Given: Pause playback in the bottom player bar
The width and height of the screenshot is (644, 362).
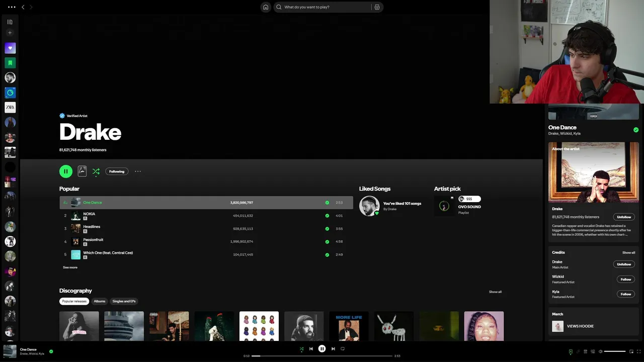Looking at the screenshot, I should point(322,348).
